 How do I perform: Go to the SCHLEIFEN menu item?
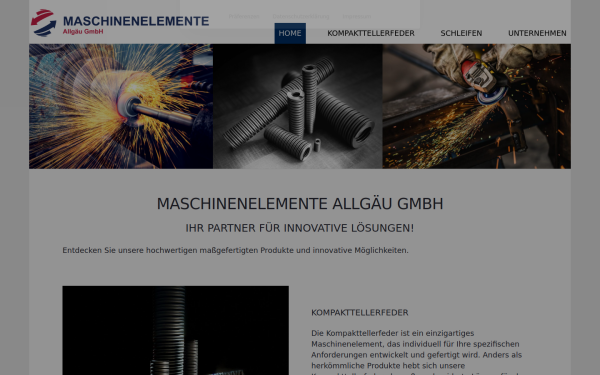click(461, 33)
